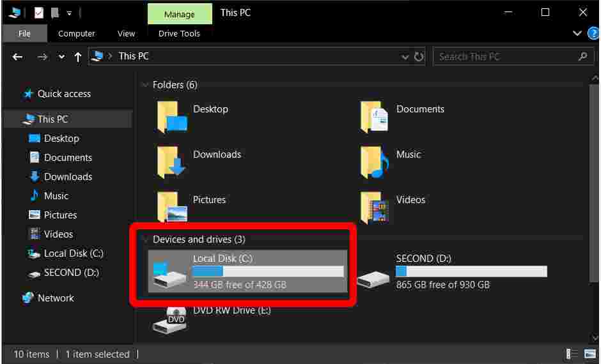The width and height of the screenshot is (601, 364).
Task: Click Network in navigation pane
Action: [x=48, y=298]
